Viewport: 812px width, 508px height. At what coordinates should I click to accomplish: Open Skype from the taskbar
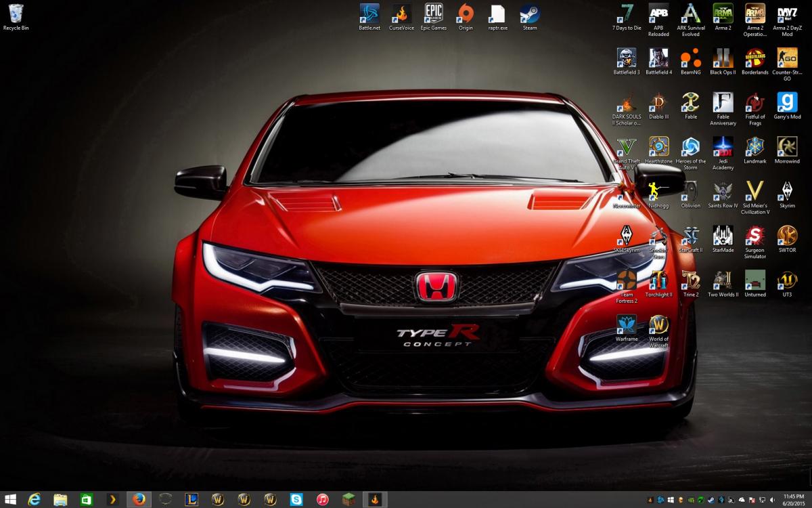pyautogui.click(x=296, y=499)
